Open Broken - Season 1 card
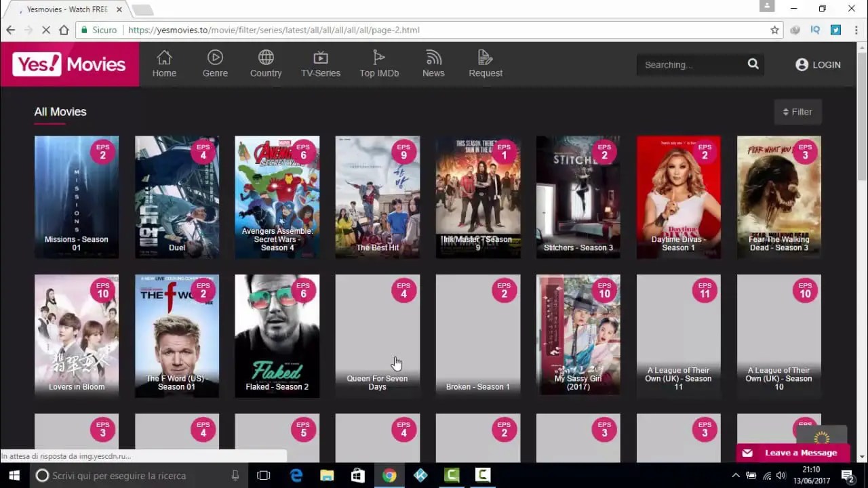The width and height of the screenshot is (868, 488). [x=478, y=335]
